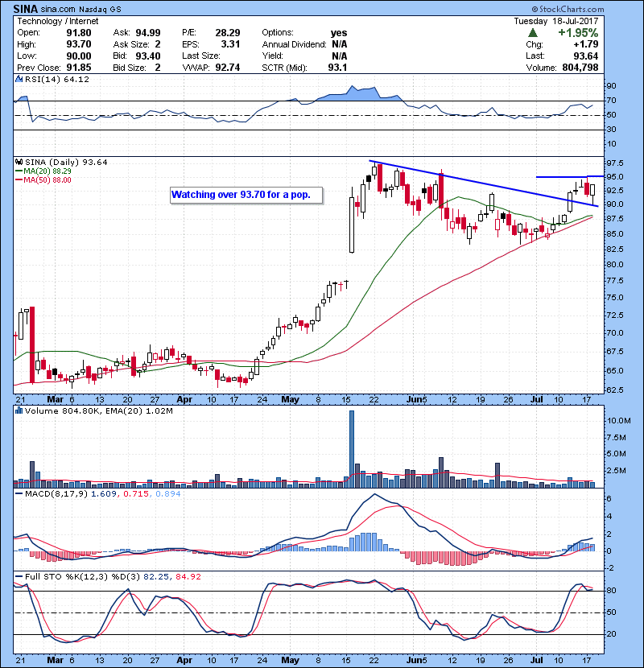Viewport: 644px width, 668px height.
Task: Click the Last price 93.64 value
Action: tap(585, 56)
